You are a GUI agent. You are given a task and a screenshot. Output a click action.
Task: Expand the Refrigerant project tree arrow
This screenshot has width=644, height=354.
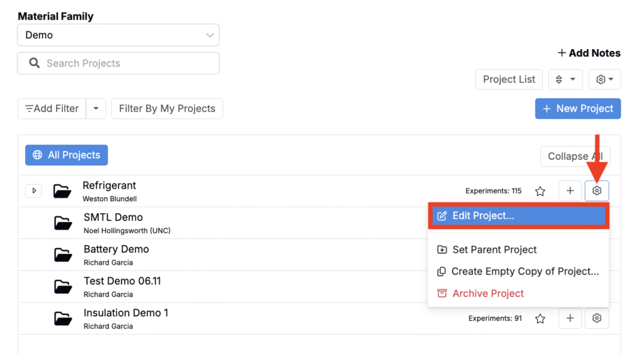point(34,191)
